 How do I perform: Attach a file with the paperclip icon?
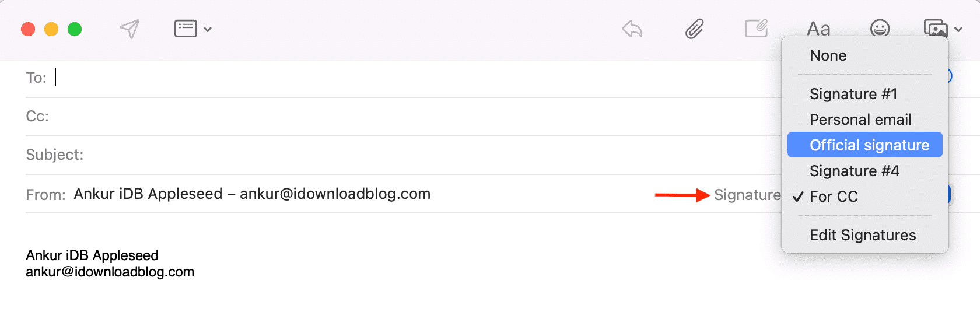[x=694, y=29]
